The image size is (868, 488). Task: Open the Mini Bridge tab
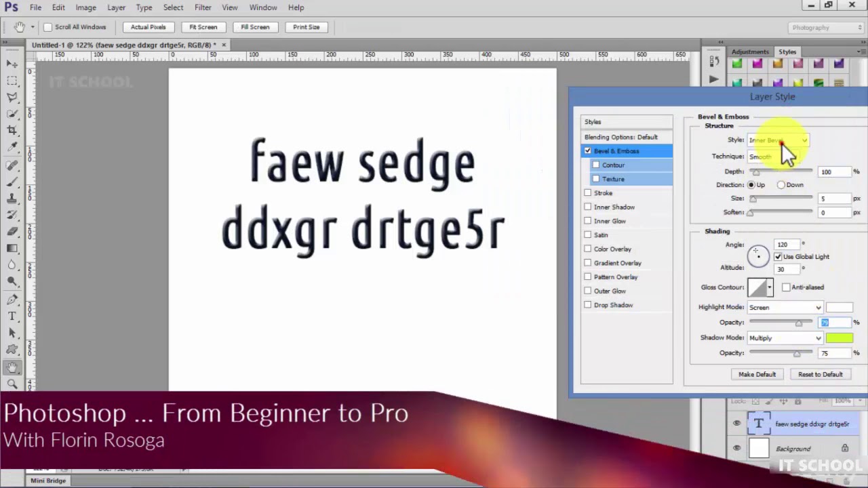48,481
